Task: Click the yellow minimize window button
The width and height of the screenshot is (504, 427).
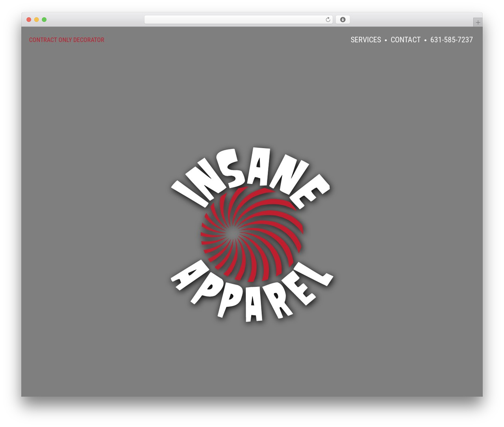Action: (36, 20)
